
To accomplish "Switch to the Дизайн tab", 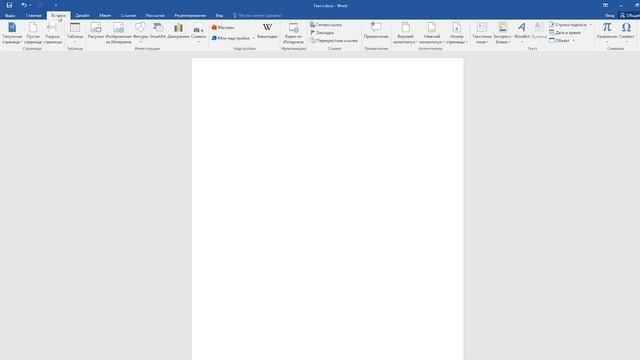I will coord(82,16).
